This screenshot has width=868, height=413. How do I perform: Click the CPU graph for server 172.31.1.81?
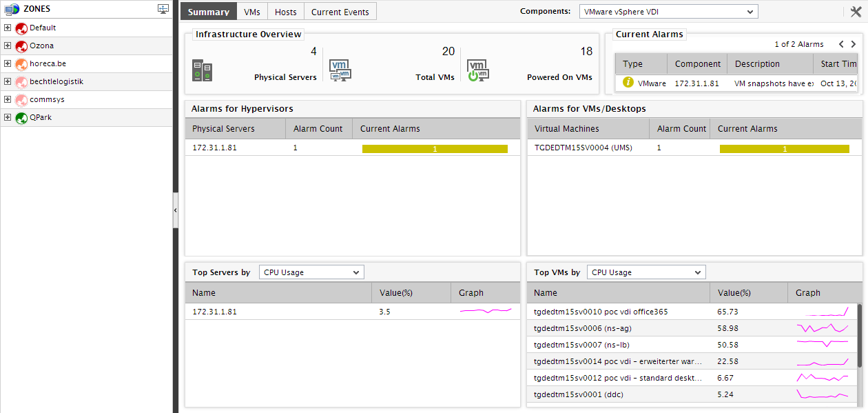[486, 312]
